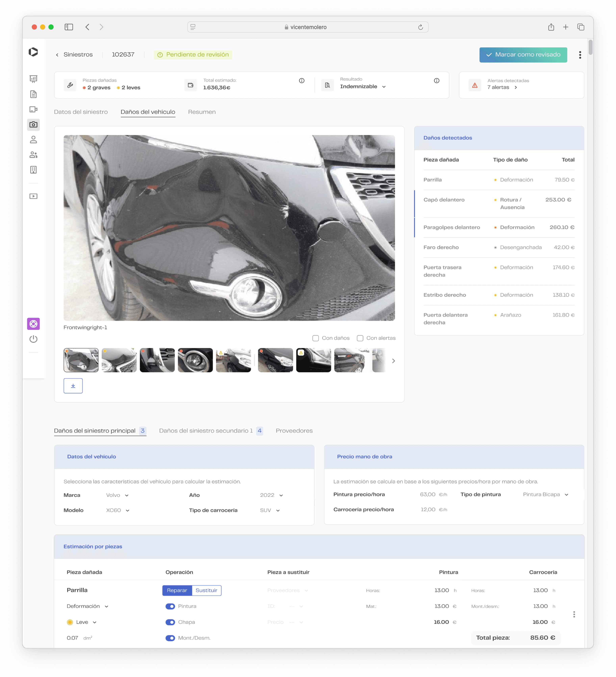Toggle the Pintura switch off
This screenshot has height=677, width=616.
pyautogui.click(x=170, y=606)
